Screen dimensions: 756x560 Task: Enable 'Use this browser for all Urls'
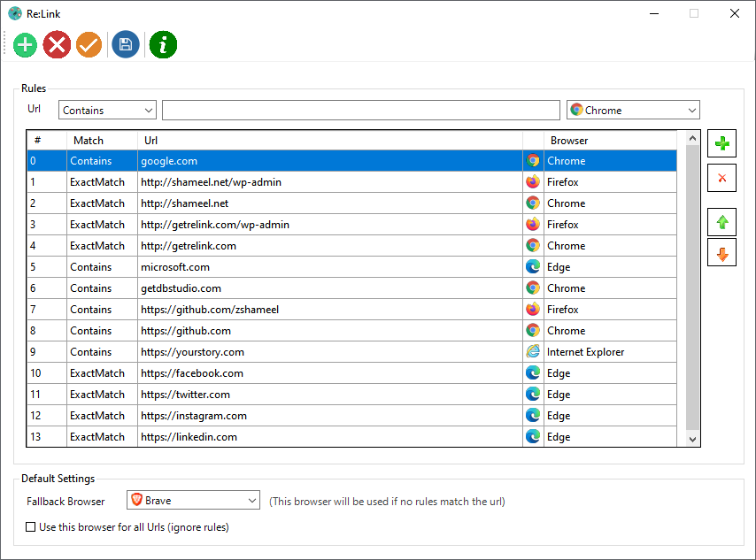tap(32, 527)
